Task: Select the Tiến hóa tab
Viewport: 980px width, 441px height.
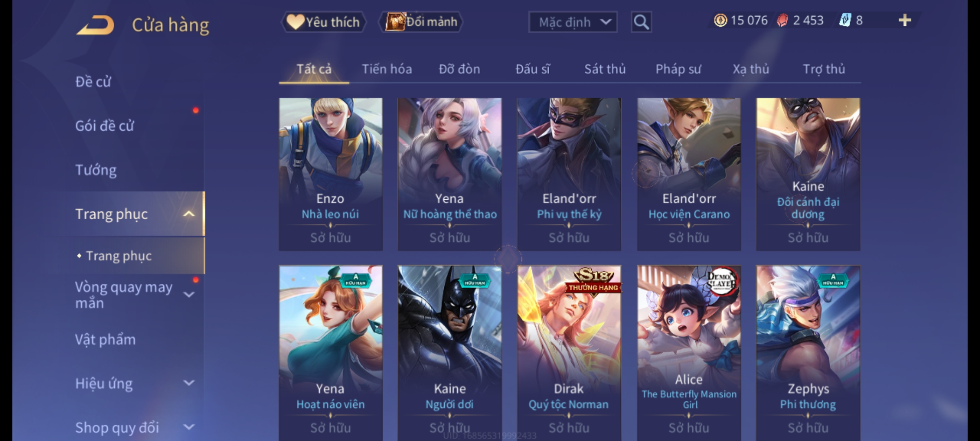Action: pos(387,69)
